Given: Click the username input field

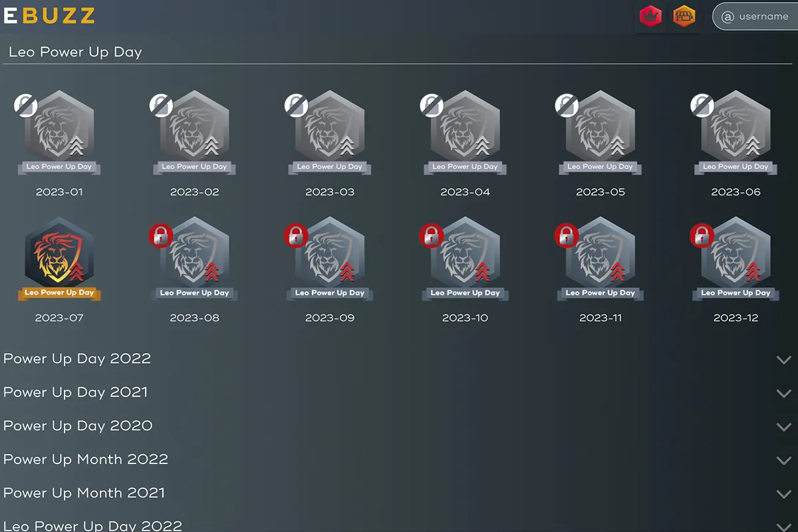Looking at the screenshot, I should tap(755, 17).
